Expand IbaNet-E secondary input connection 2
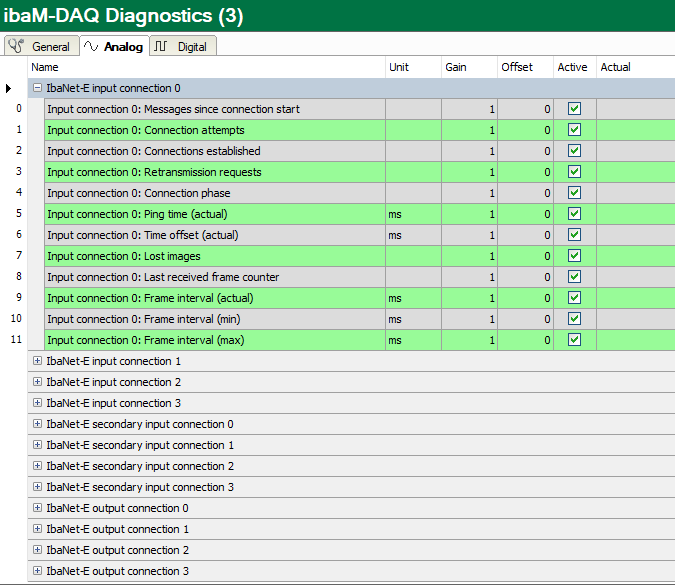The height and width of the screenshot is (585, 675). point(37,466)
